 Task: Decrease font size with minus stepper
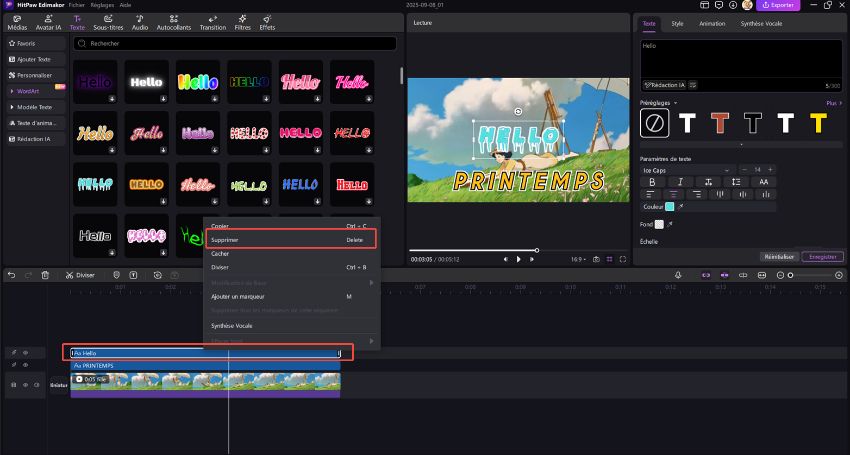click(744, 170)
